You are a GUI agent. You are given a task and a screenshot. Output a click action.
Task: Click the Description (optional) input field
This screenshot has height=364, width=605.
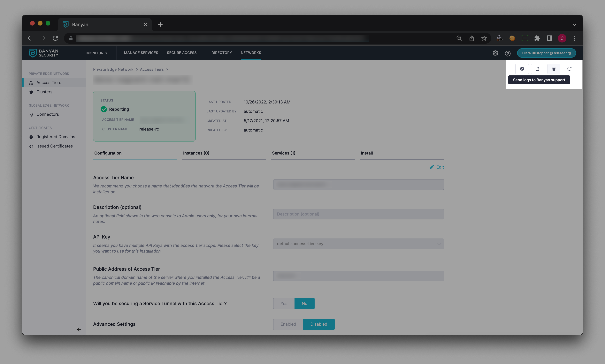click(x=358, y=214)
